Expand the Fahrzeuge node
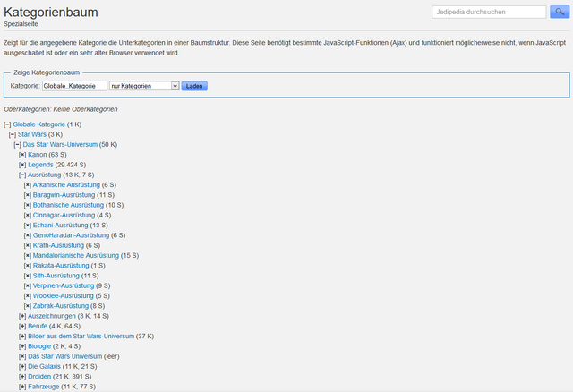The width and height of the screenshot is (573, 392). [x=22, y=387]
